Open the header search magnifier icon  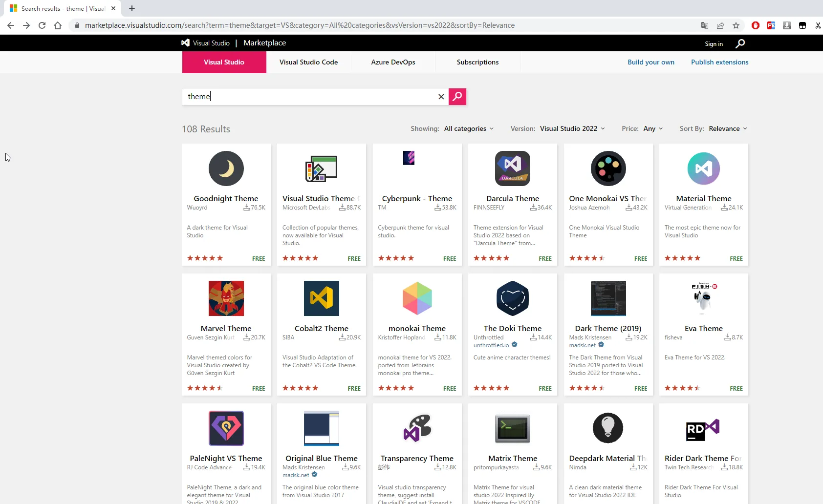[740, 43]
